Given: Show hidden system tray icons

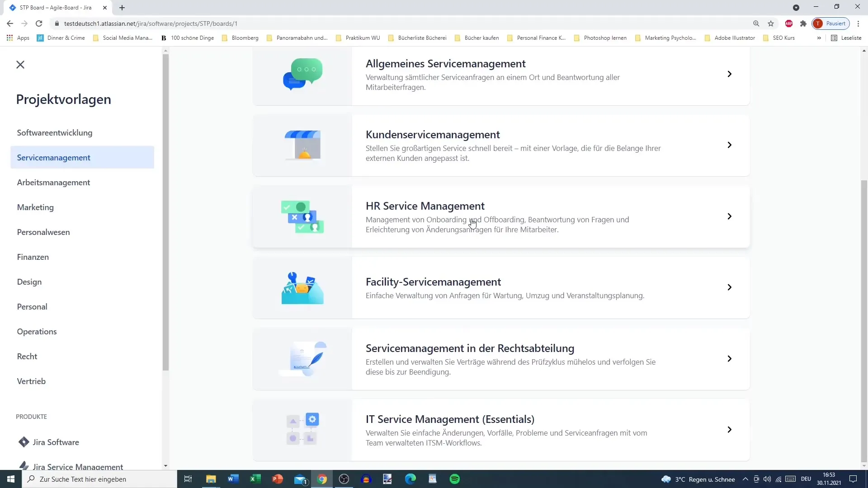Looking at the screenshot, I should click(745, 479).
